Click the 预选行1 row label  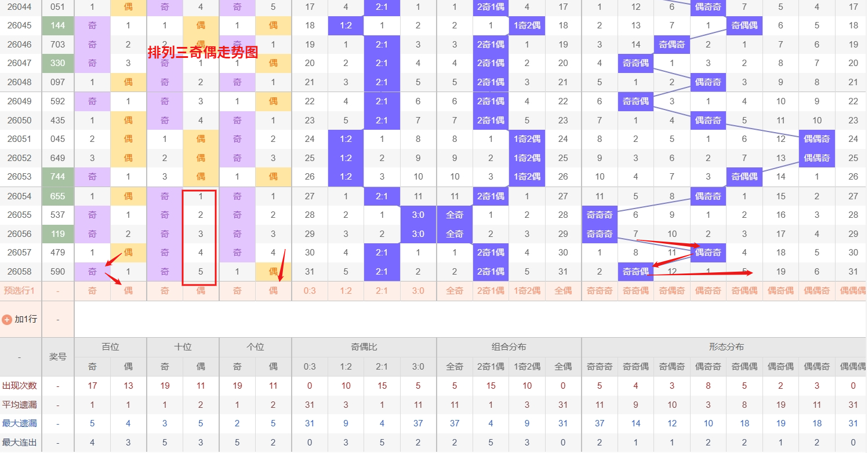[x=20, y=291]
